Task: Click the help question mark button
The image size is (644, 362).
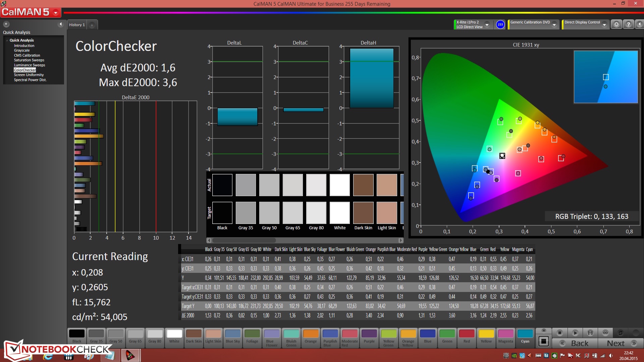Action: click(628, 24)
